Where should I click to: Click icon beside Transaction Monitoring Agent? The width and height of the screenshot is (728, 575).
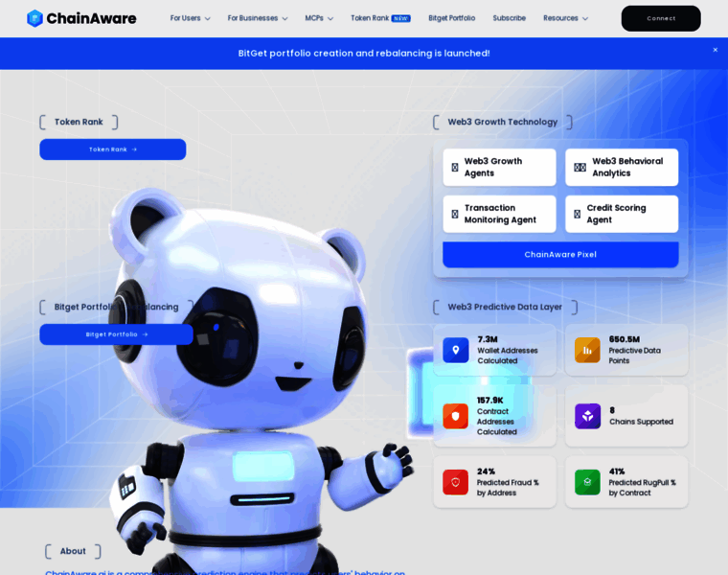(455, 214)
